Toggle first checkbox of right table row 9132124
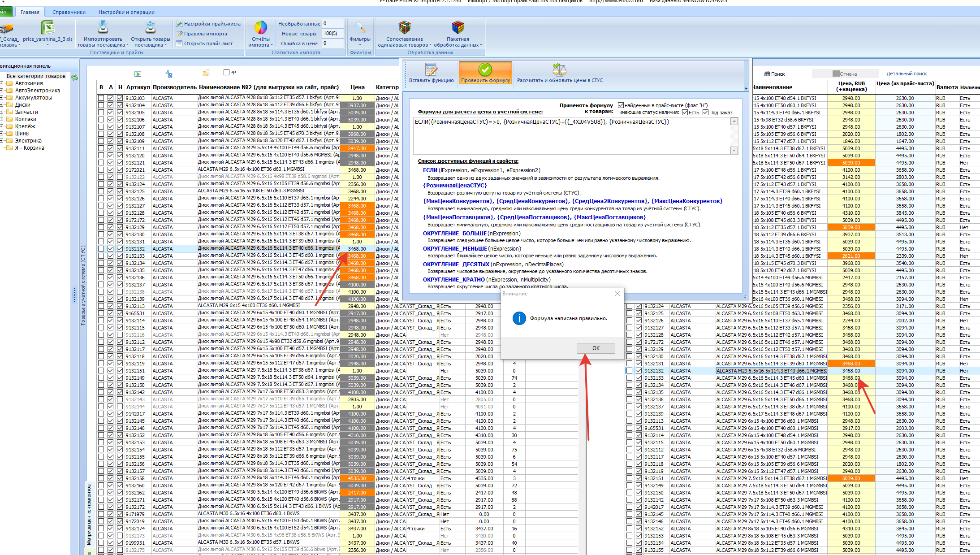This screenshot has width=980, height=555. pos(630,306)
